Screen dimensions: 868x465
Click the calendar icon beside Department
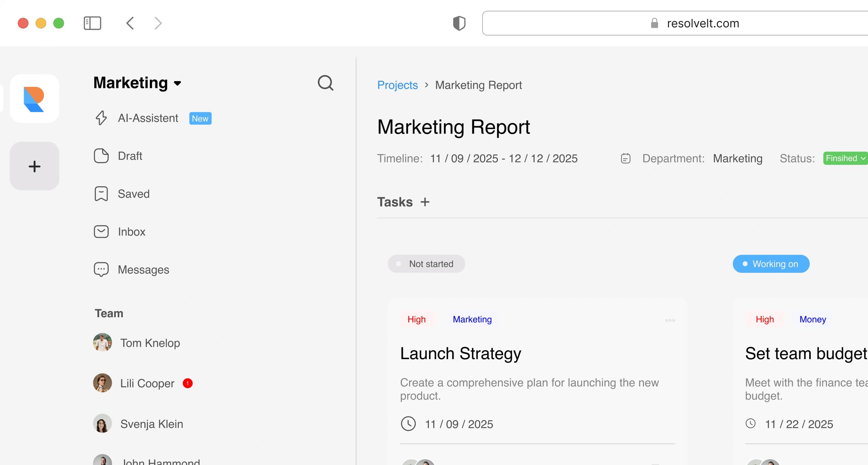625,158
